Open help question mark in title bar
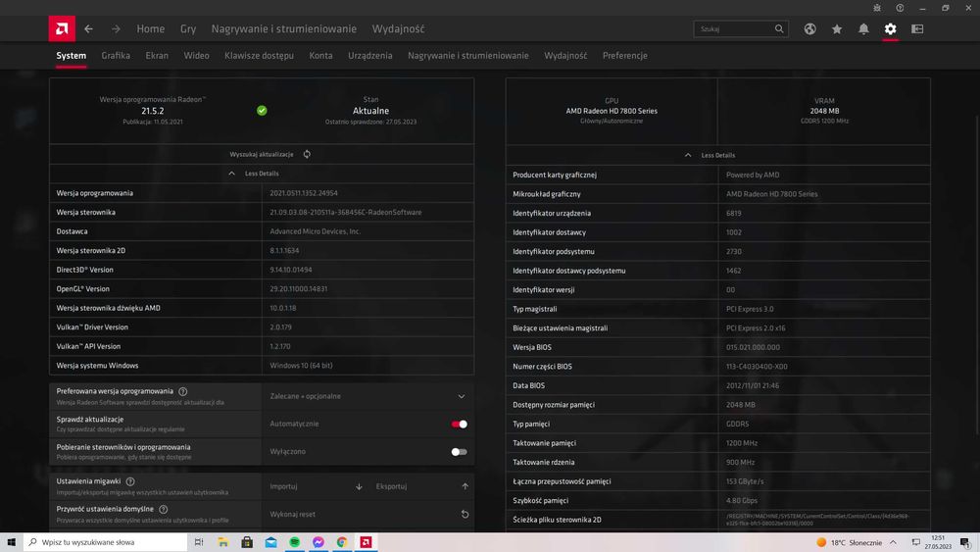This screenshot has height=552, width=980. click(900, 8)
